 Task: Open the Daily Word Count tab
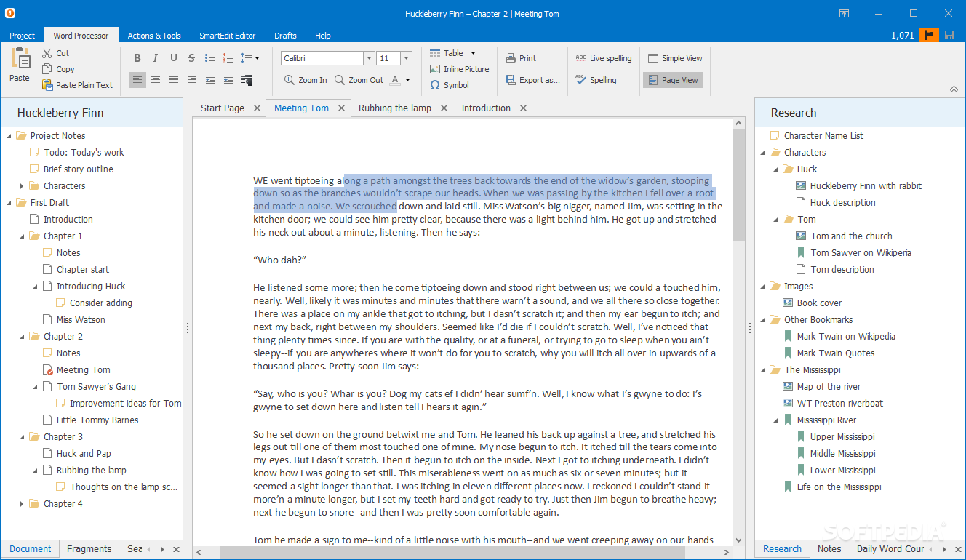tap(890, 549)
